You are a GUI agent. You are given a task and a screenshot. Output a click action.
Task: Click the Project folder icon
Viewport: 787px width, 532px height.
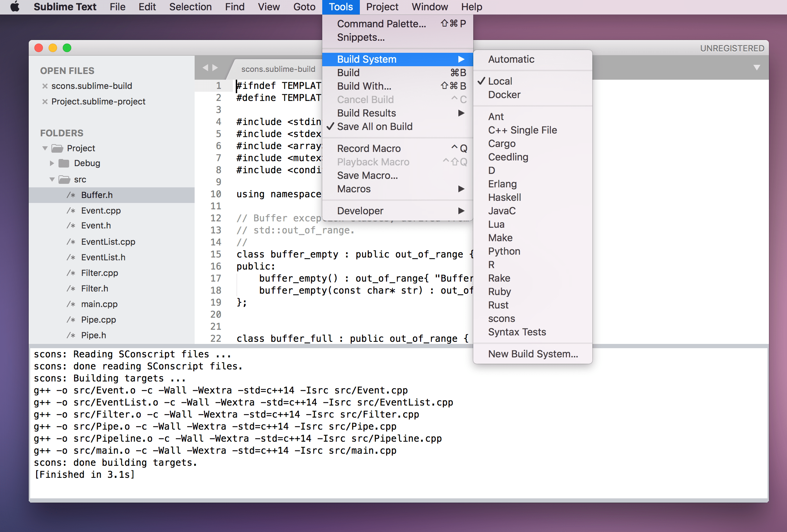coord(57,148)
